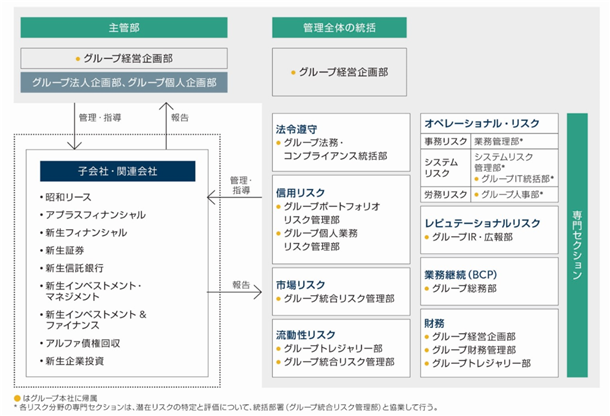610x416 pixels.
Task: Click 報告 label above the right-pointing arrow
Action: (241, 285)
